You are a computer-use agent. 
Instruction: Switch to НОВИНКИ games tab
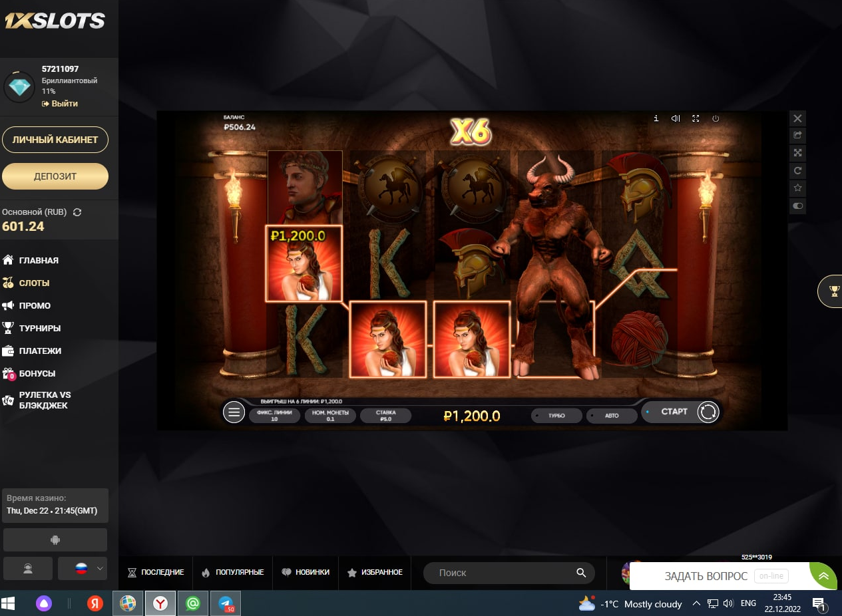(x=305, y=572)
